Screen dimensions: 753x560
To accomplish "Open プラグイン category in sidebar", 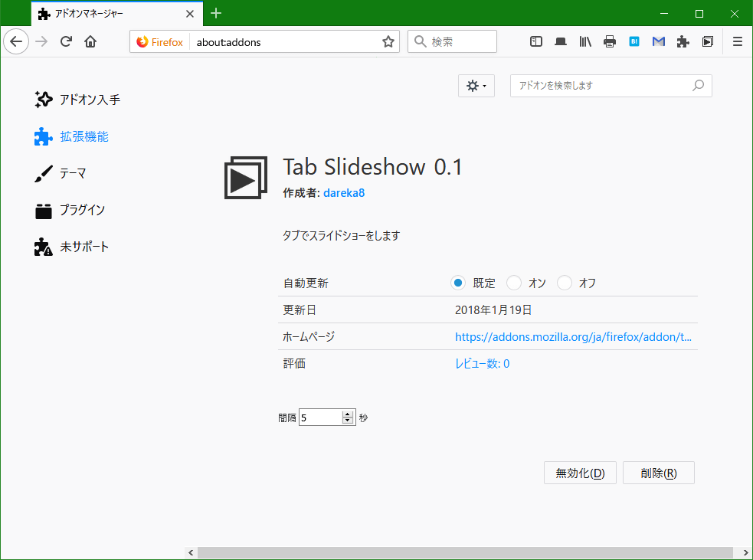I will 70,210.
